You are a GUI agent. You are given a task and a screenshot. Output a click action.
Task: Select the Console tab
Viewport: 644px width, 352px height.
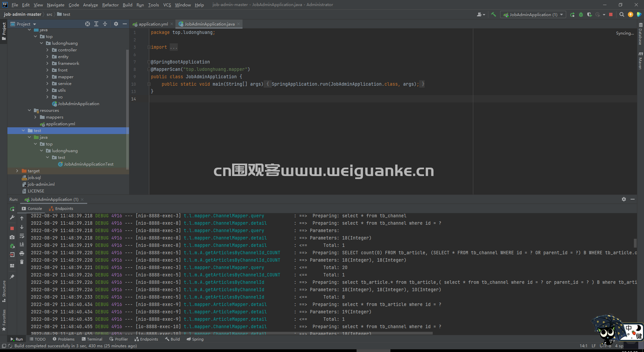pyautogui.click(x=32, y=209)
